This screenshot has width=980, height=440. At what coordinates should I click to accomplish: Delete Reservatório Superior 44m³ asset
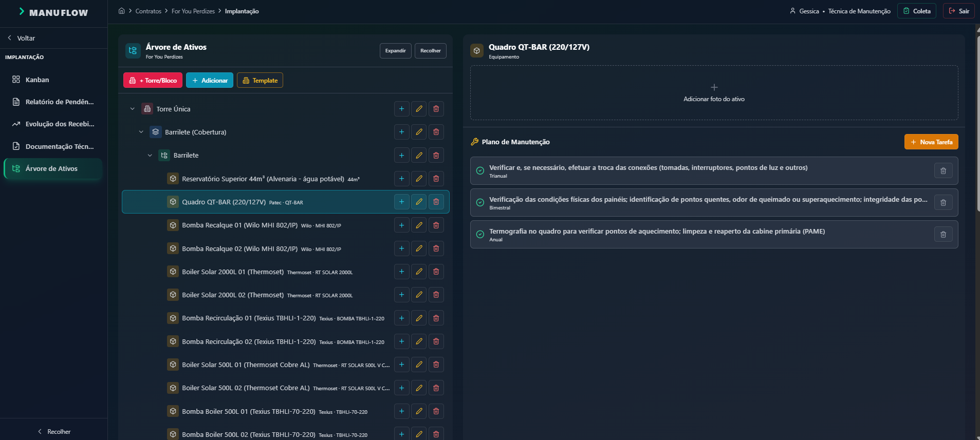[x=436, y=179]
